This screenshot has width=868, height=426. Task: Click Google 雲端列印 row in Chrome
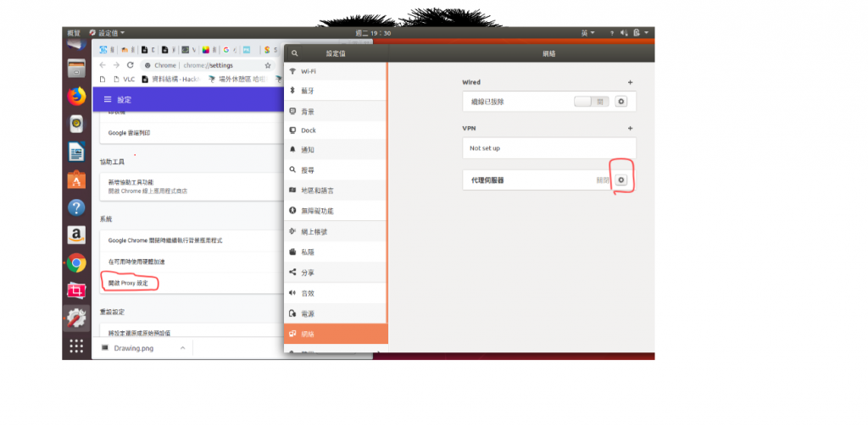(192, 133)
